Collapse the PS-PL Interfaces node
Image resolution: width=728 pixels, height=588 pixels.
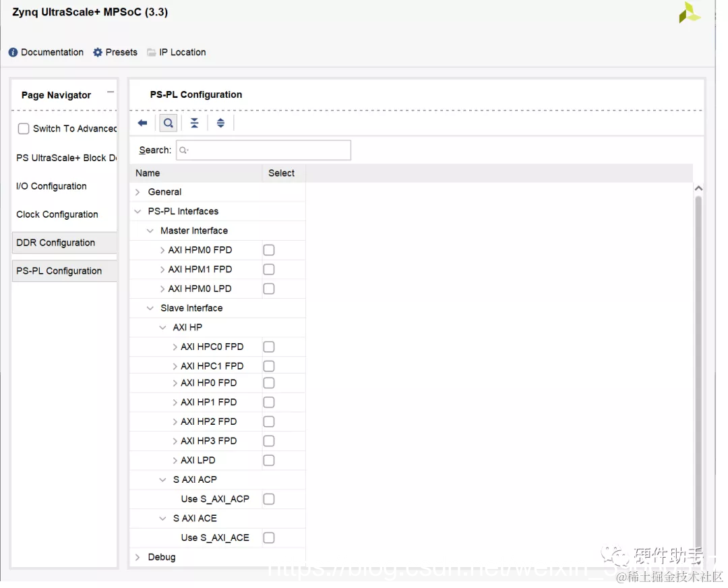138,211
